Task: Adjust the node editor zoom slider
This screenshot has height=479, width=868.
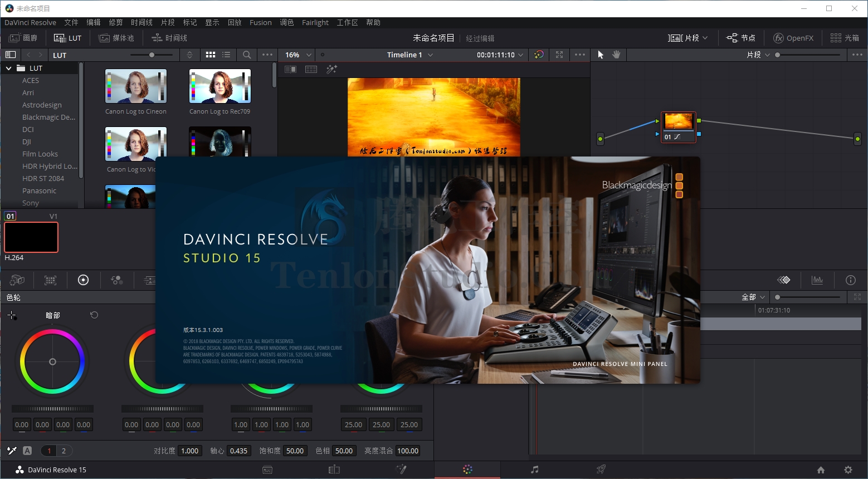Action: (x=808, y=55)
